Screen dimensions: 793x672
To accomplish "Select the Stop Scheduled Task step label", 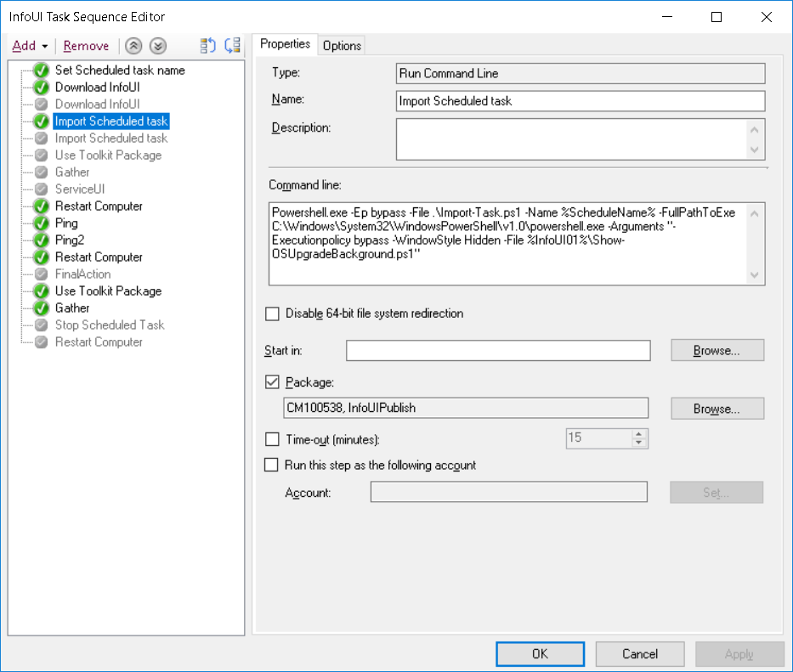I will pyautogui.click(x=110, y=325).
